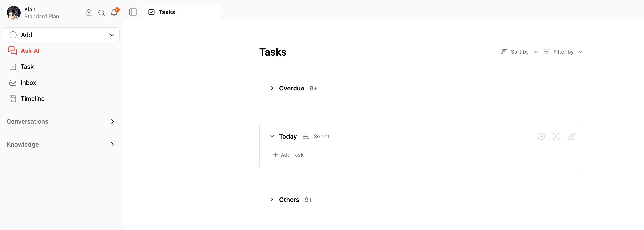Collapse the Today section
The width and height of the screenshot is (644, 230).
click(272, 136)
